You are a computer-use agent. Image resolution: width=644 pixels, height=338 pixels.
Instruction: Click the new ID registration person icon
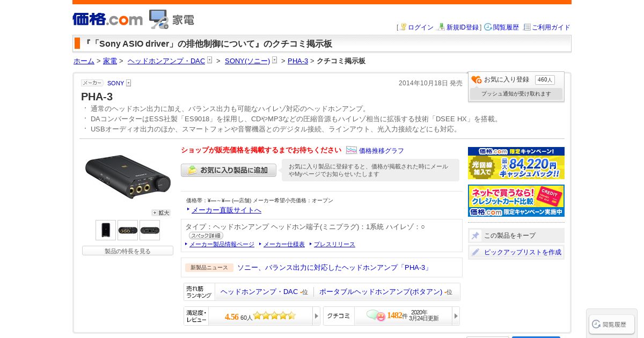point(441,27)
